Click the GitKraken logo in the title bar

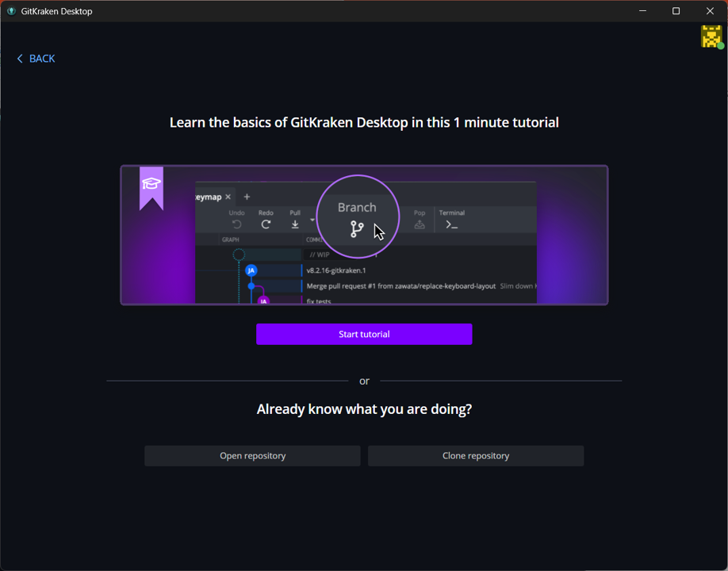11,11
